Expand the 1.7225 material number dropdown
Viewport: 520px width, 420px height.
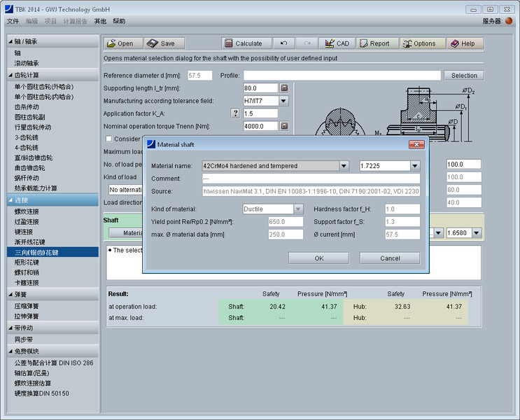click(415, 166)
